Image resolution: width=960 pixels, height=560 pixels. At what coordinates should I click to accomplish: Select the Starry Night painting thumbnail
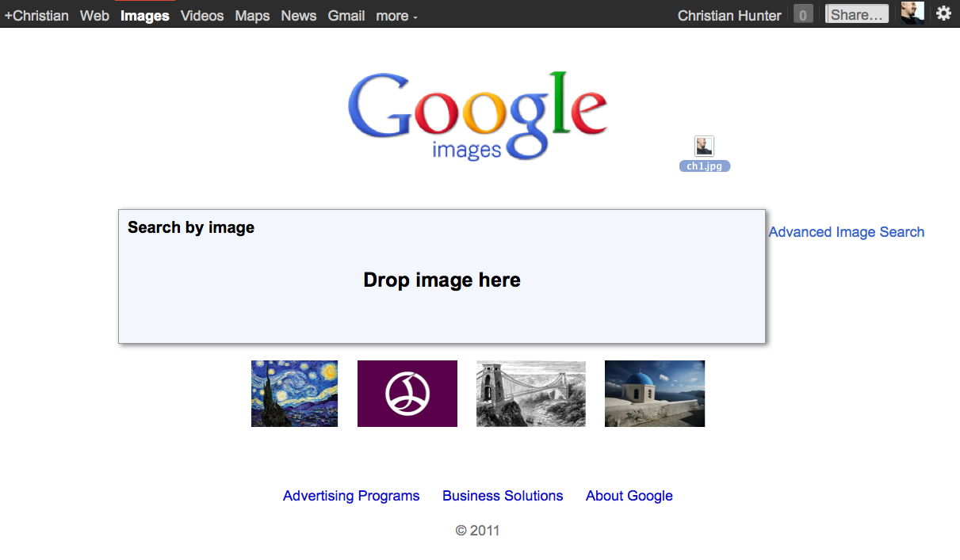pos(294,394)
